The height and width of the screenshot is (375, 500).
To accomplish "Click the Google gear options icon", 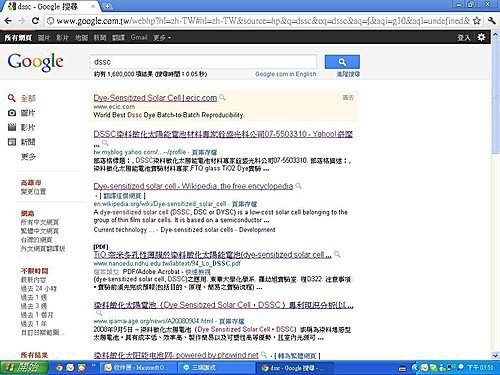I will 481,37.
